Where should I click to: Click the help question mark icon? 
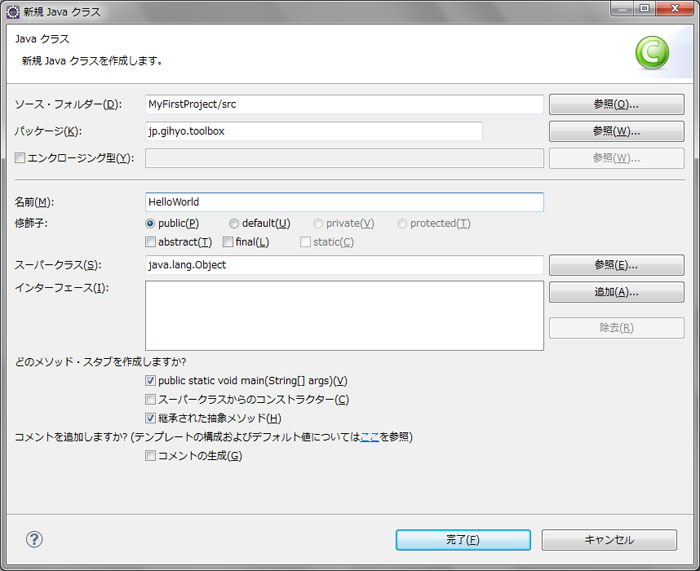(x=34, y=539)
